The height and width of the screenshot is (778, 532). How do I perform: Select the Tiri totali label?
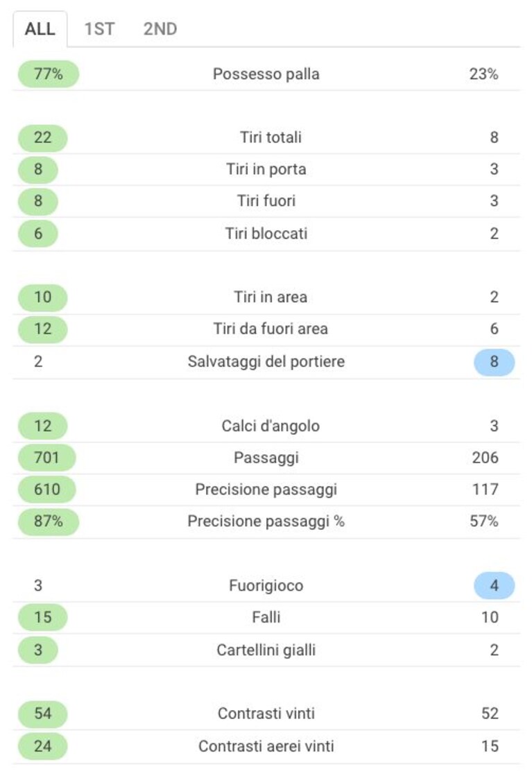tap(271, 137)
